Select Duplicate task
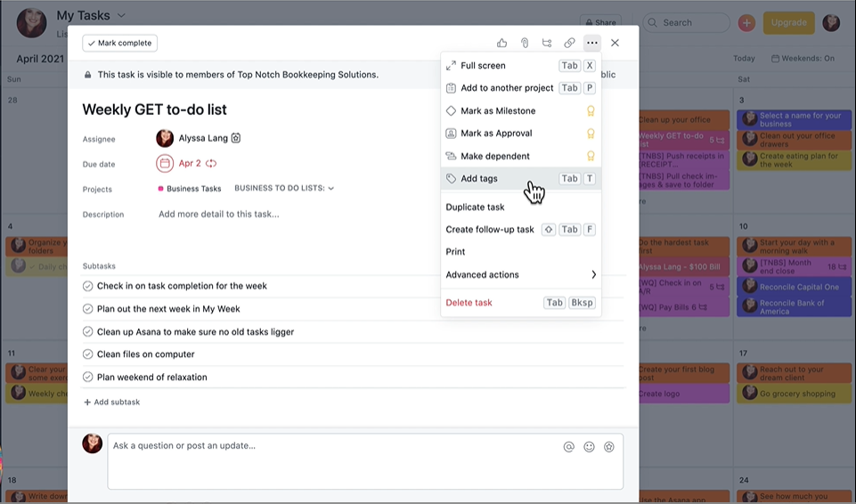 coord(521,207)
